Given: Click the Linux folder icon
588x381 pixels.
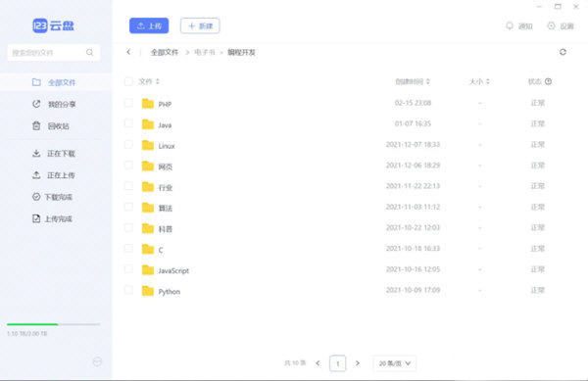Looking at the screenshot, I should click(148, 145).
